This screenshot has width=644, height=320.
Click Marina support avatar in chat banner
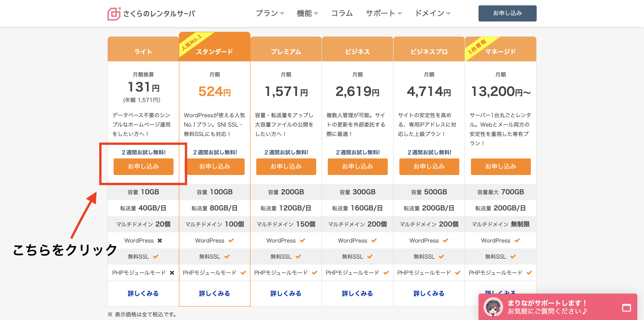(x=493, y=307)
